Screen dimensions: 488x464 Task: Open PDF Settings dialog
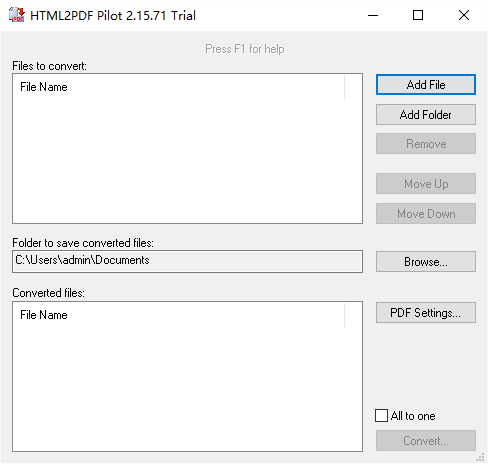coord(426,313)
